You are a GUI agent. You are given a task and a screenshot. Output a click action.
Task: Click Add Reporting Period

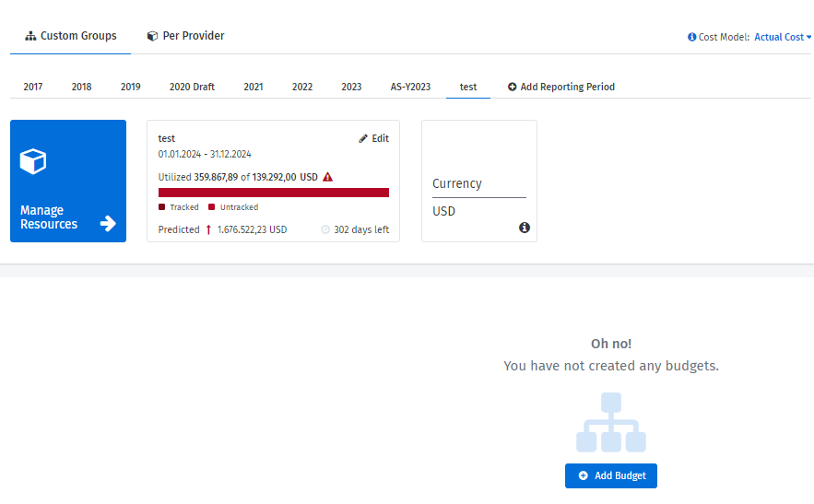[560, 87]
